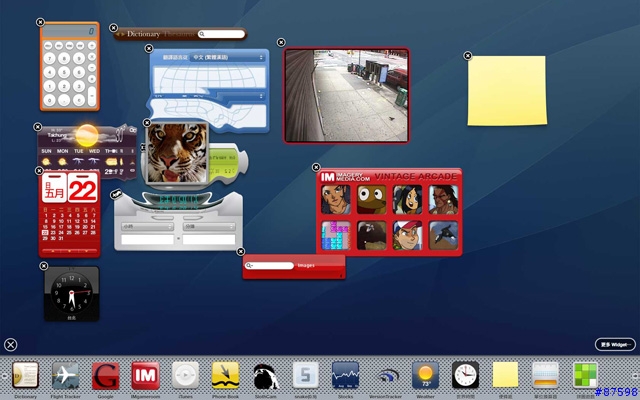The height and width of the screenshot is (400, 640).
Task: Add the Flight Tracker widget from the bar
Action: (65, 375)
